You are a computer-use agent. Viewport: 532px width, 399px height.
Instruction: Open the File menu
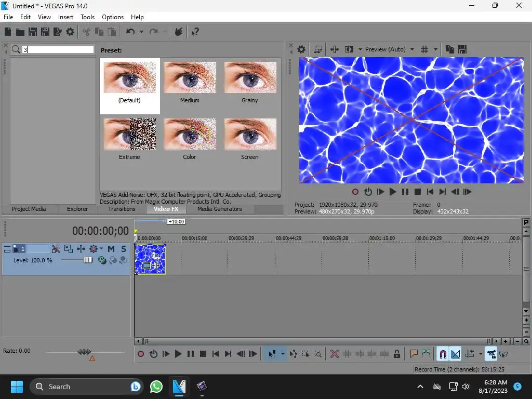click(8, 17)
